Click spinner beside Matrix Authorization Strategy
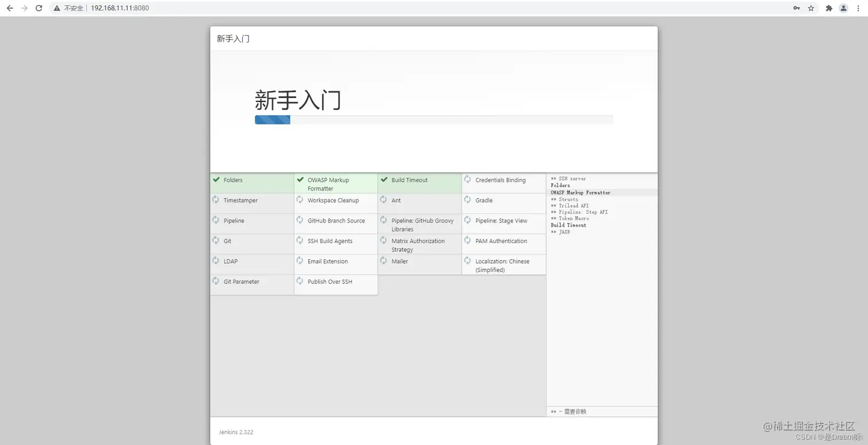The image size is (868, 445). pyautogui.click(x=383, y=240)
